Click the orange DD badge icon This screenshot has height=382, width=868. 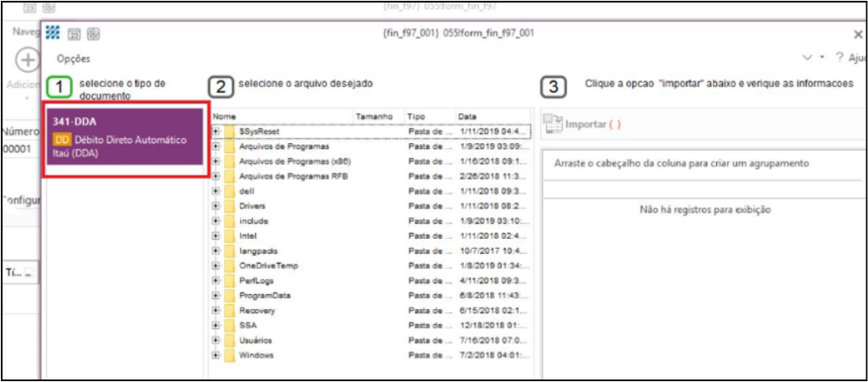coord(63,141)
